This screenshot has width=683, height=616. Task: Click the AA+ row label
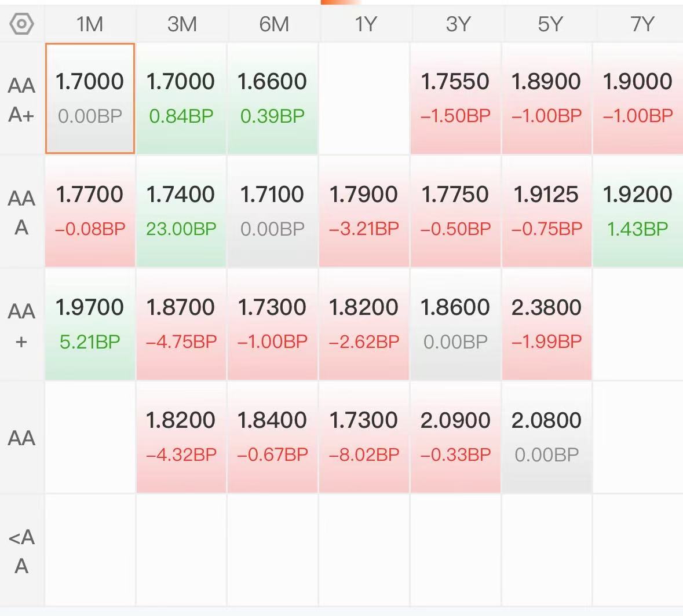tap(21, 326)
